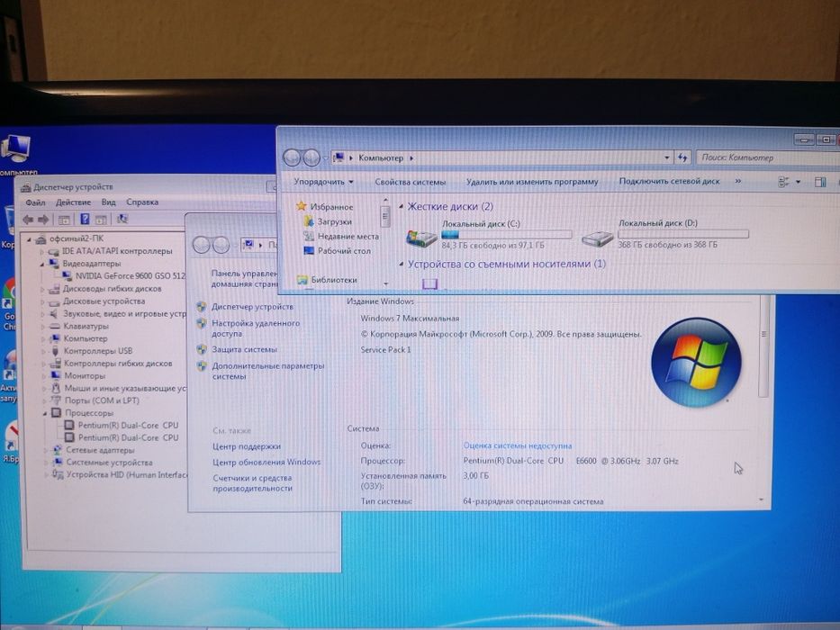Select Локальный диск (C:) drive icon
Image resolution: width=840 pixels, height=630 pixels.
point(421,238)
